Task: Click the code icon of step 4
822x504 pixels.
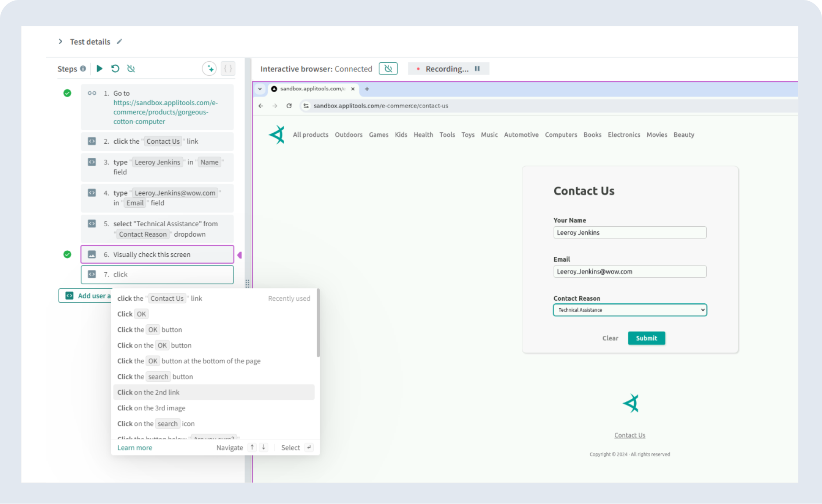Action: [92, 193]
